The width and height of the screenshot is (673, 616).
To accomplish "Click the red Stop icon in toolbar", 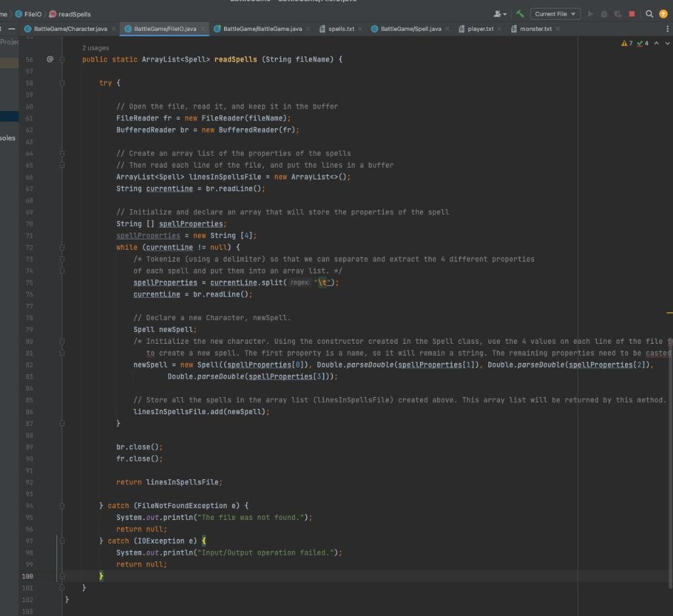I will tap(632, 14).
